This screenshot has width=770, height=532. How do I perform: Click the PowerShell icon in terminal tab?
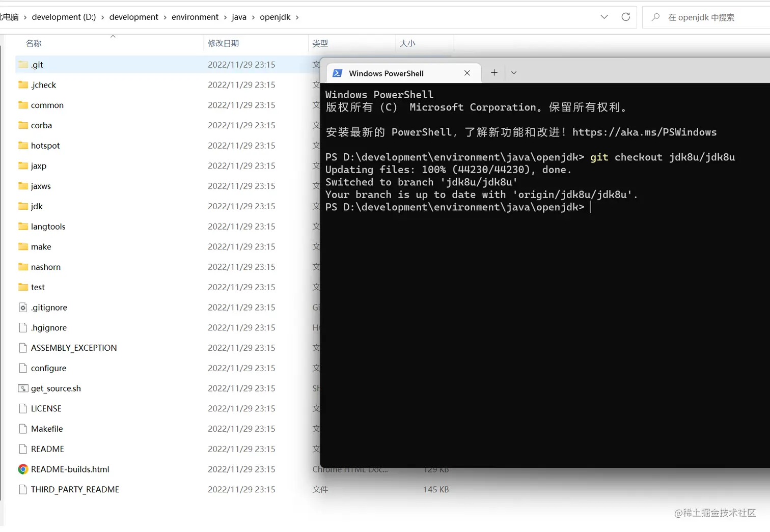pyautogui.click(x=337, y=73)
